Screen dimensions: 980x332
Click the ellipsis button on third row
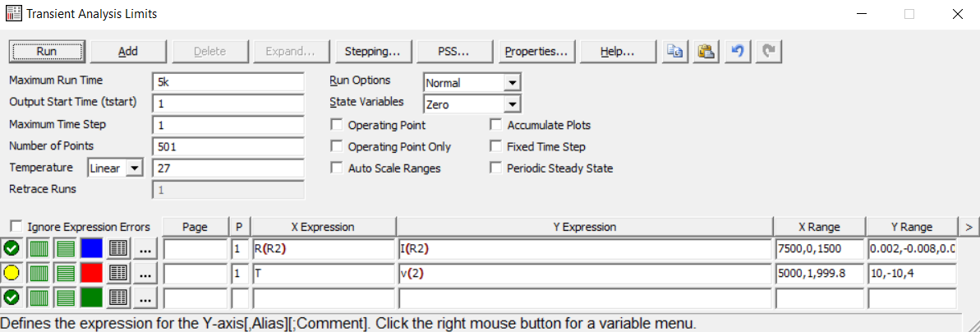pos(145,297)
